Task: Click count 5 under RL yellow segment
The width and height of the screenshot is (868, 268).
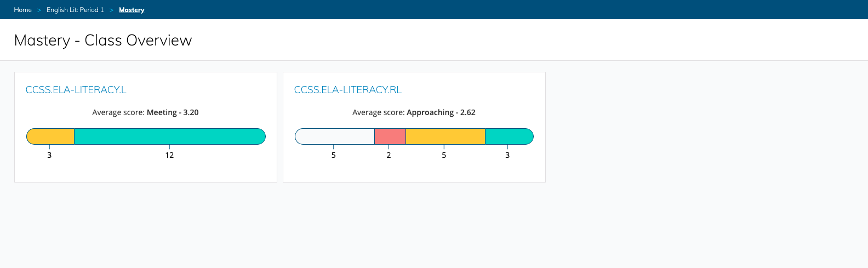Action: pyautogui.click(x=444, y=155)
